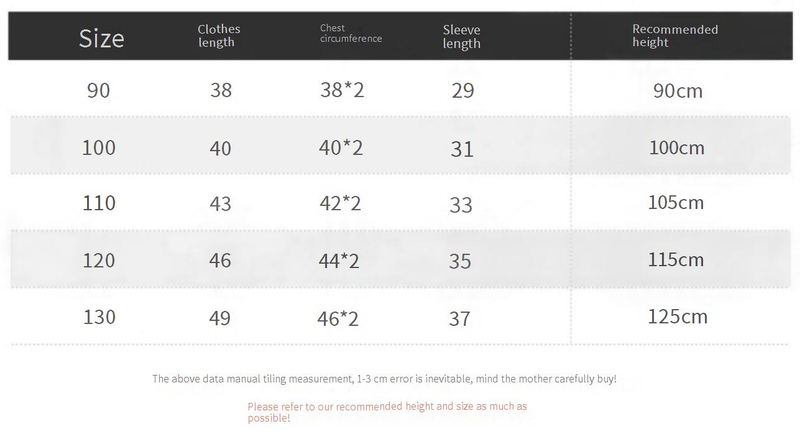The width and height of the screenshot is (800, 441).
Task: Select size 100 row label
Action: (99, 147)
